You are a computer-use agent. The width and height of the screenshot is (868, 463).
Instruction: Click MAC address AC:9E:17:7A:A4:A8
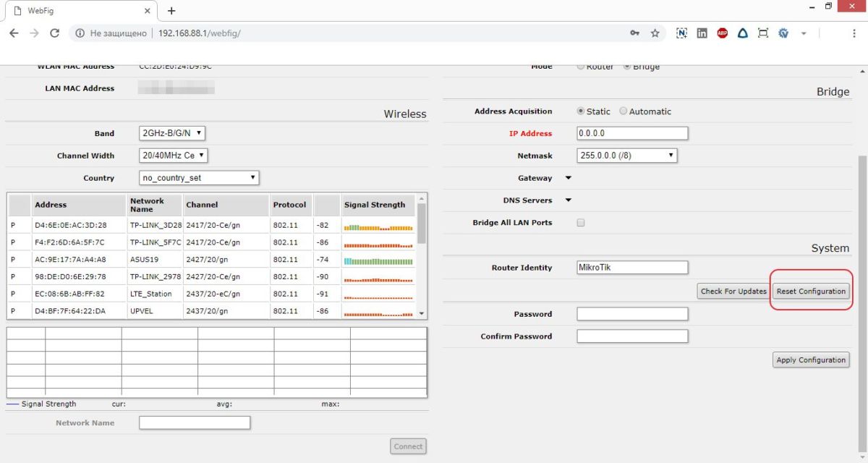(70, 259)
